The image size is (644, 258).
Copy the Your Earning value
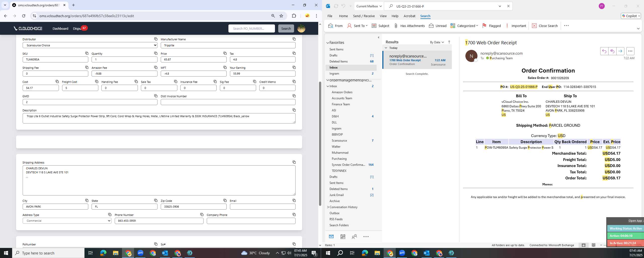point(294,68)
